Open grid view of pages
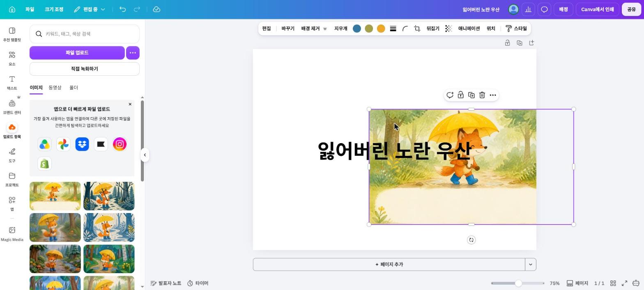The image size is (644, 290). pos(613,283)
